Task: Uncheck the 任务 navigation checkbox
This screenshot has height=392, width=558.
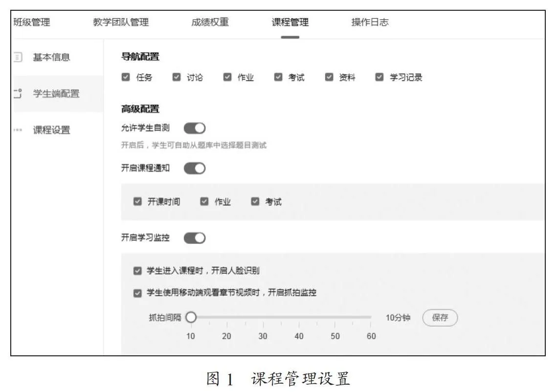Action: [126, 77]
